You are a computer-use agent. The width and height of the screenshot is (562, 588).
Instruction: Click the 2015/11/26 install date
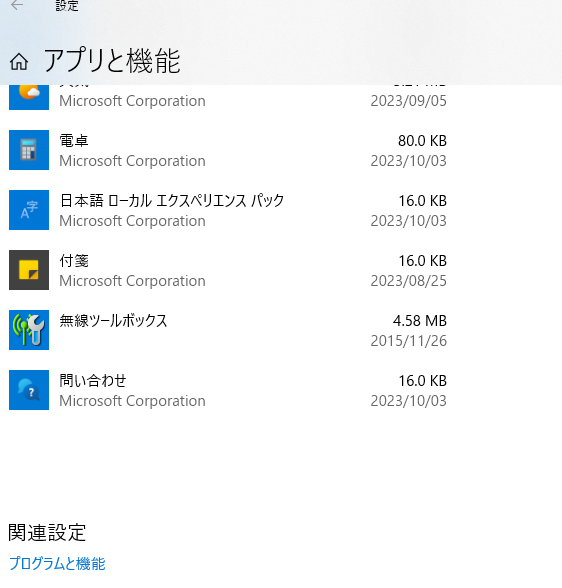(409, 341)
